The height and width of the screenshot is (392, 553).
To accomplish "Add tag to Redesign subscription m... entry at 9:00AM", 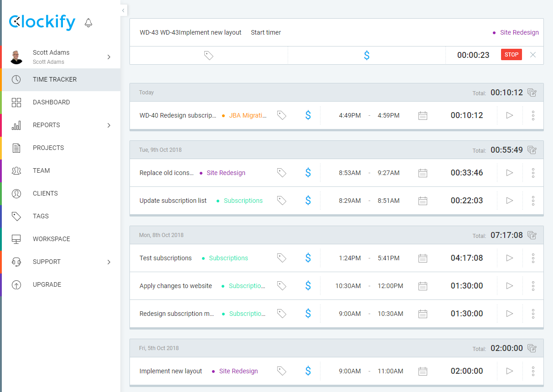I will coord(282,314).
